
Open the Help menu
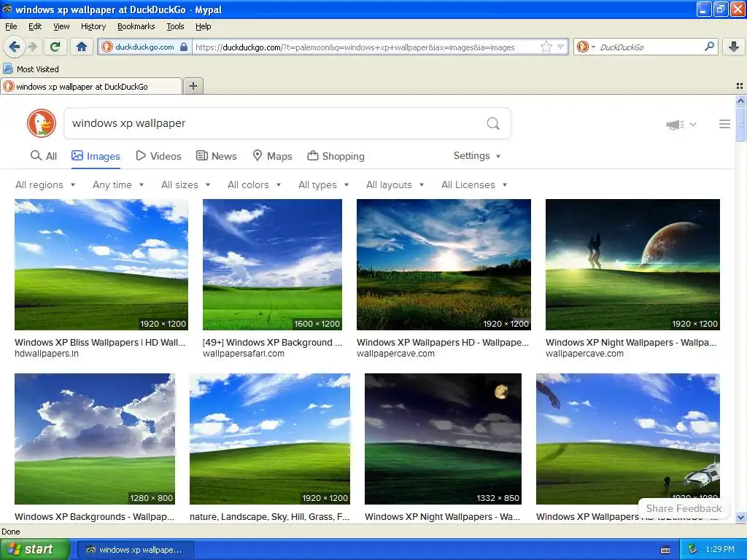point(203,26)
